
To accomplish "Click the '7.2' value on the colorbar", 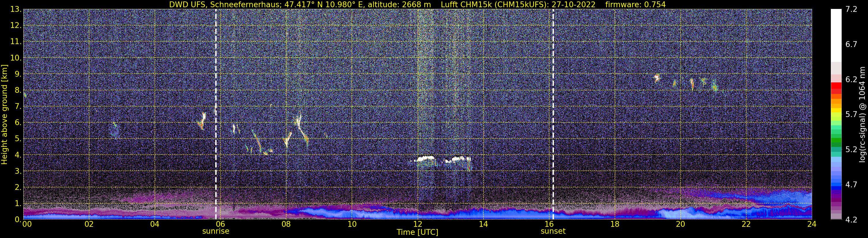I will click(x=851, y=9).
